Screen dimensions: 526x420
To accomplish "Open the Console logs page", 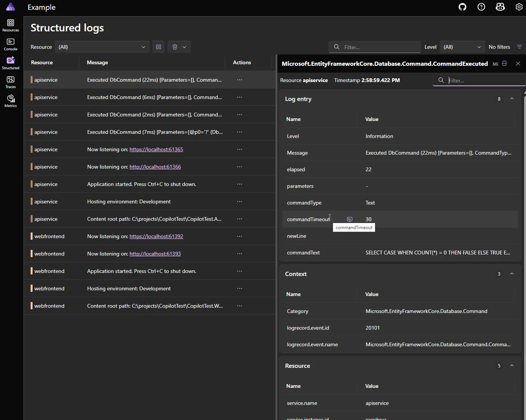I will click(10, 43).
